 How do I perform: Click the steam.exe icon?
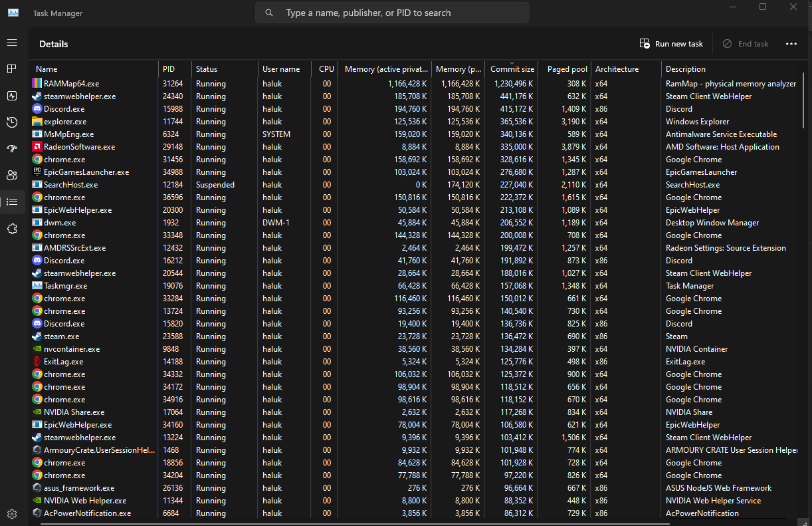tap(37, 336)
